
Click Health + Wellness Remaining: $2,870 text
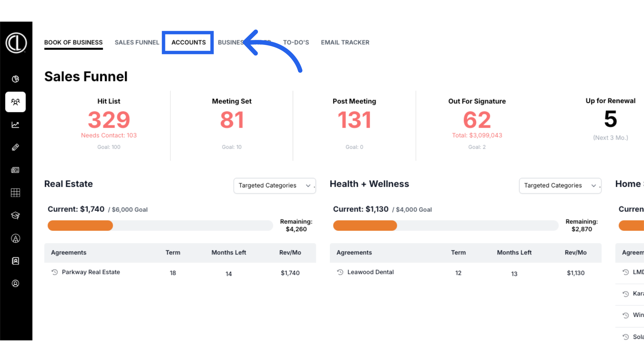coord(582,226)
